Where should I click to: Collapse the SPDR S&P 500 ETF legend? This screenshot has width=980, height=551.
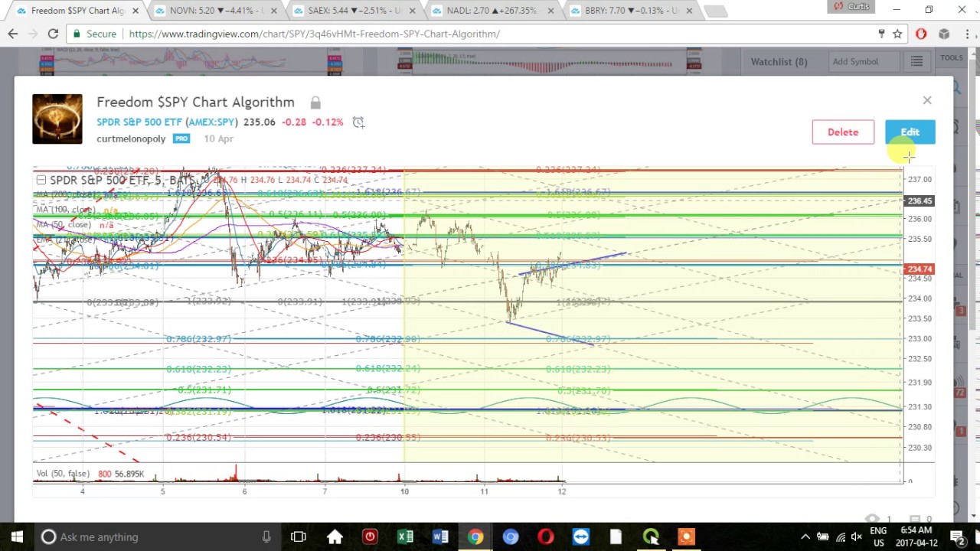pos(41,180)
